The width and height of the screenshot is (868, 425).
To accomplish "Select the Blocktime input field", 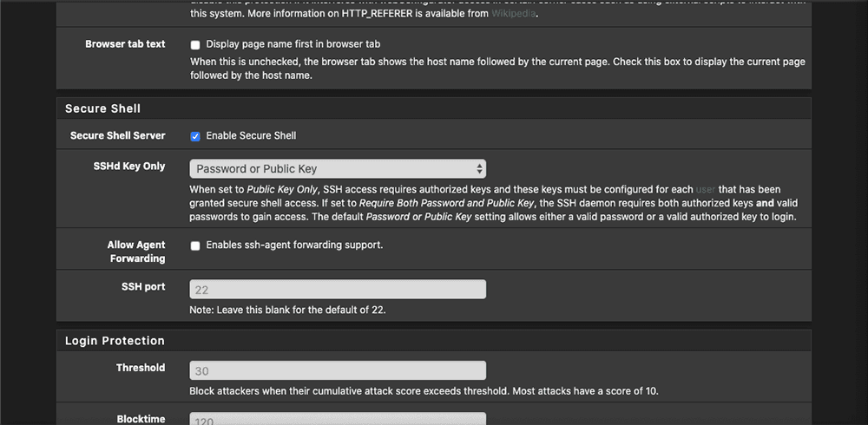I will click(338, 419).
